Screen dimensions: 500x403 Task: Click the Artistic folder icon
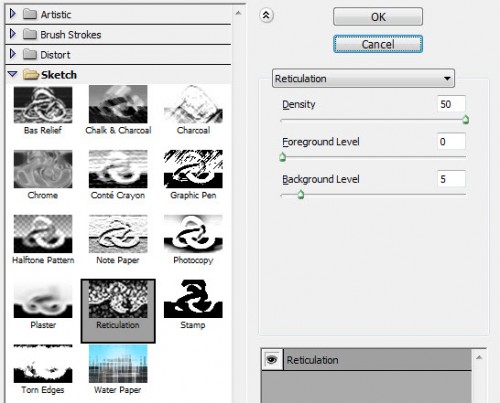[30, 14]
